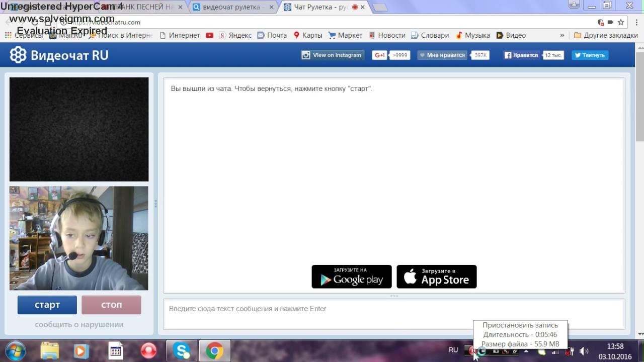Image resolution: width=644 pixels, height=362 pixels.
Task: Open the Словари bookmark
Action: click(x=430, y=35)
